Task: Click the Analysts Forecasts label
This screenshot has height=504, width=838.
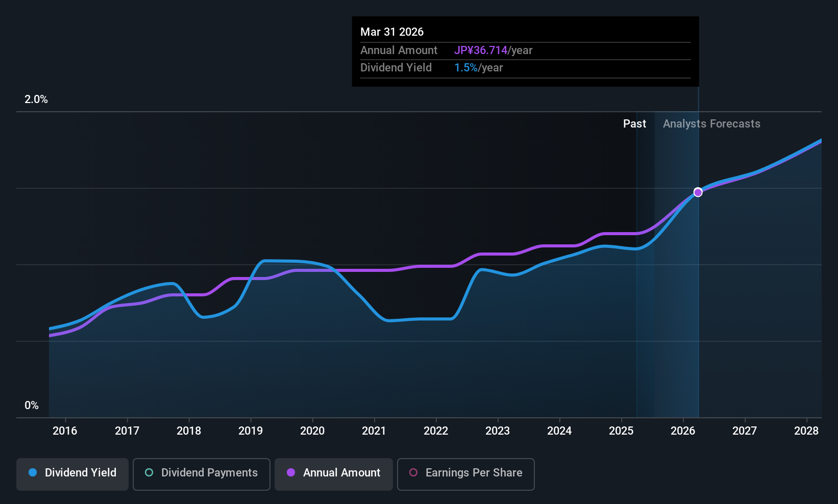Action: coord(711,124)
